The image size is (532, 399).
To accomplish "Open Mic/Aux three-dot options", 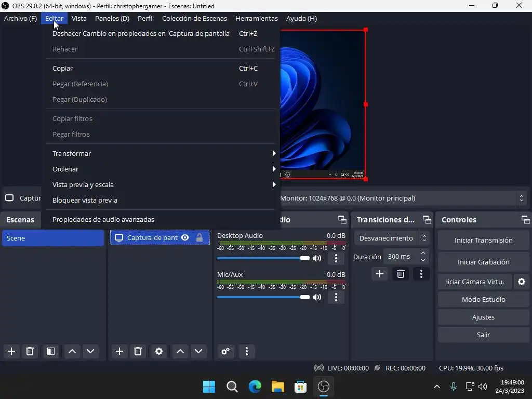I will click(x=336, y=297).
